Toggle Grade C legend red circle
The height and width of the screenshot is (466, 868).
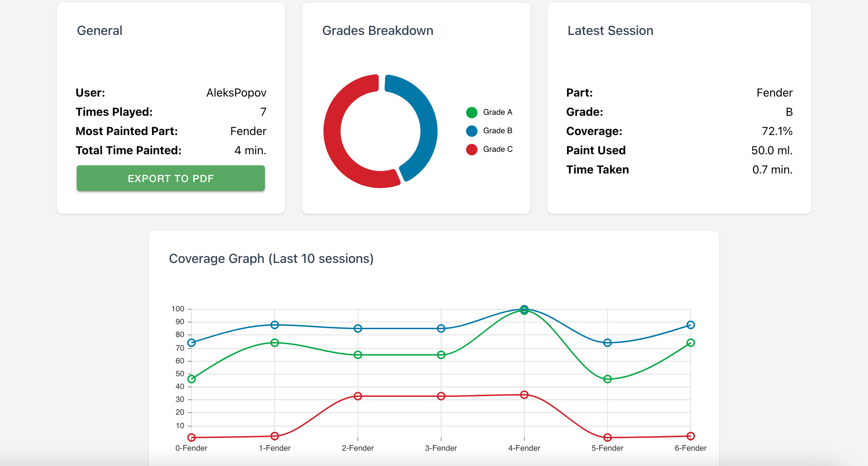[x=471, y=149]
